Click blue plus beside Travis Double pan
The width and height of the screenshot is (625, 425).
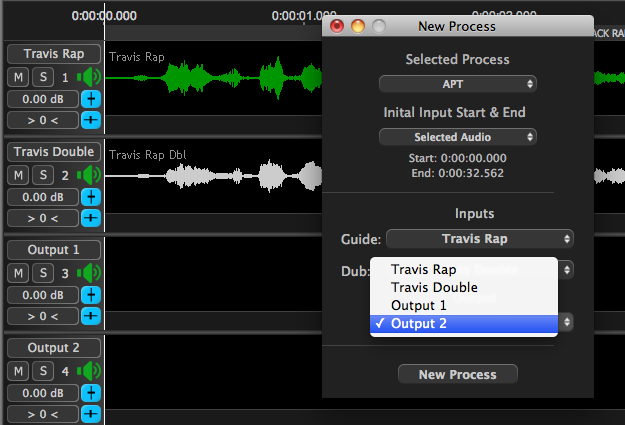click(91, 217)
